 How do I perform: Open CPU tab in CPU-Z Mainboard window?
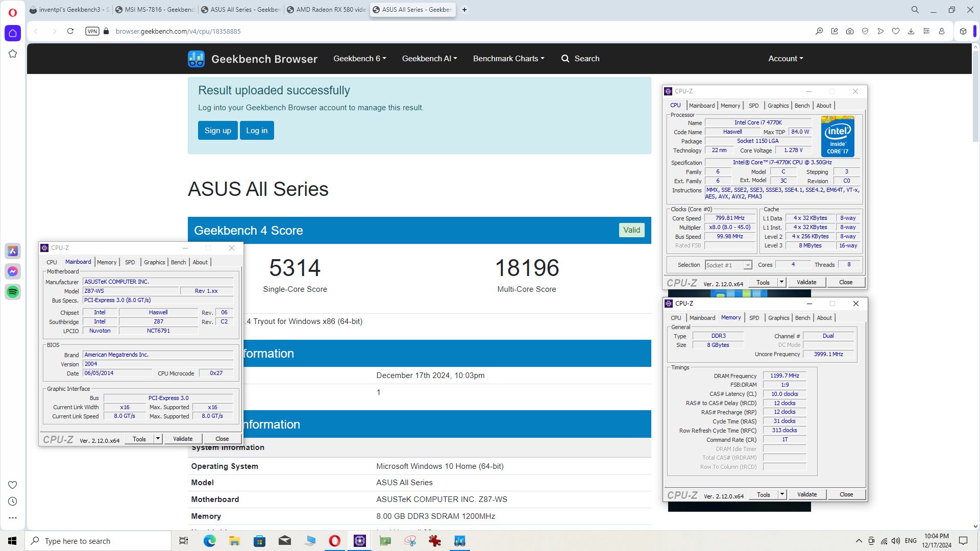click(x=52, y=262)
